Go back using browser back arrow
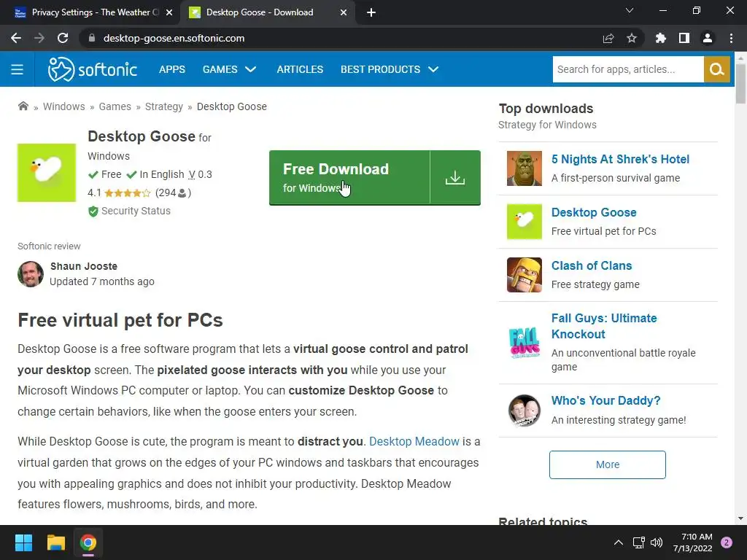This screenshot has width=747, height=560. tap(16, 38)
